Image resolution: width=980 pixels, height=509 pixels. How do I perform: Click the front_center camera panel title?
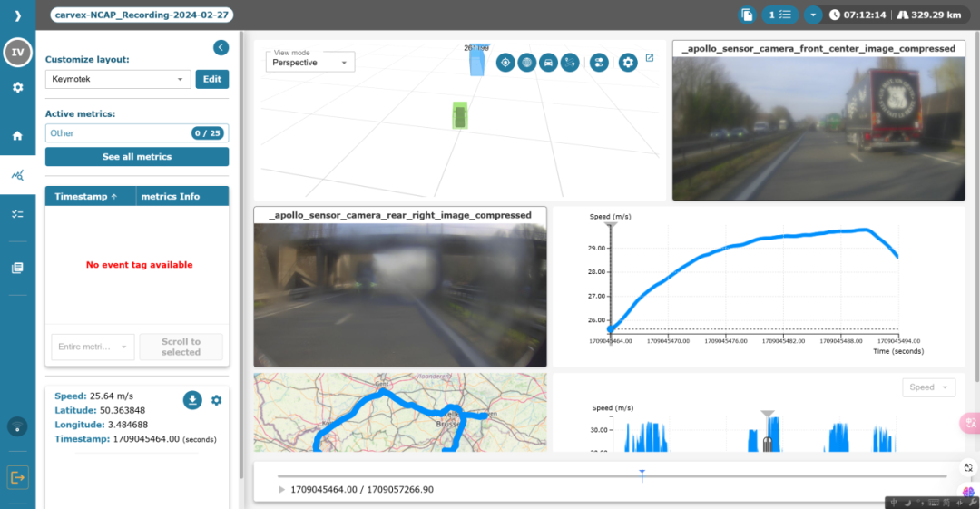[818, 49]
